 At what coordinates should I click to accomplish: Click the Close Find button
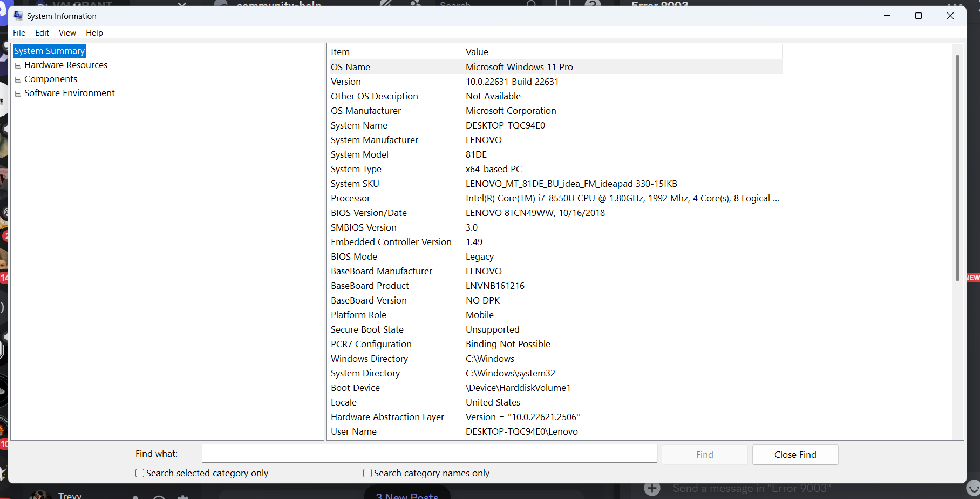click(795, 455)
